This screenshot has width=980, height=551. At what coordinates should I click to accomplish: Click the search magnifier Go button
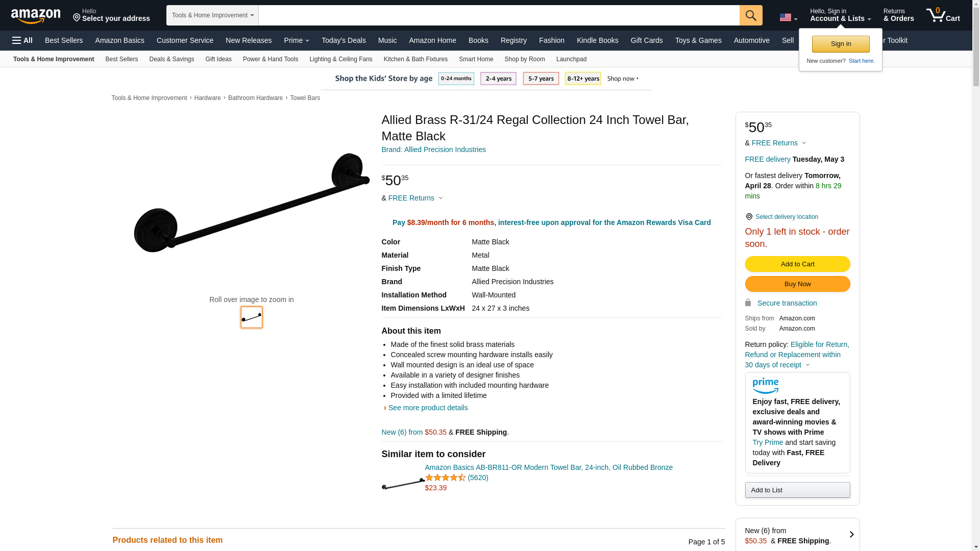click(751, 15)
